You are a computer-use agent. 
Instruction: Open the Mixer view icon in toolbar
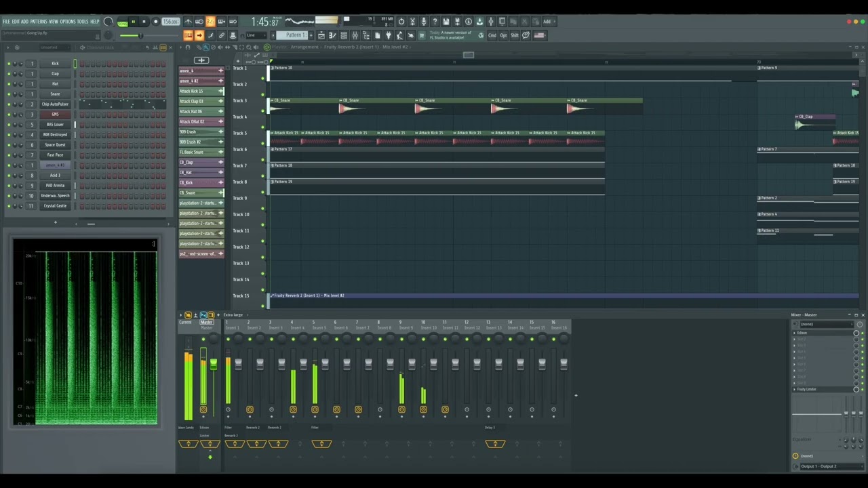tap(355, 35)
